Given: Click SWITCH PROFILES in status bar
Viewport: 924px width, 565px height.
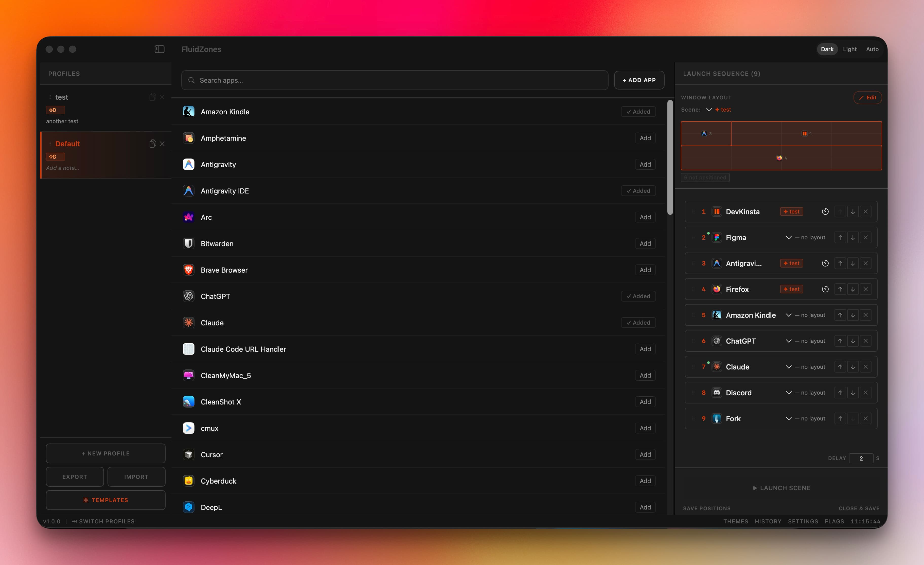Looking at the screenshot, I should coord(103,521).
